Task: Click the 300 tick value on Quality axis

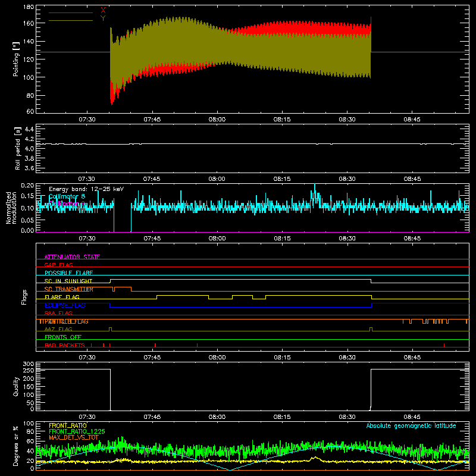Action: [x=29, y=364]
